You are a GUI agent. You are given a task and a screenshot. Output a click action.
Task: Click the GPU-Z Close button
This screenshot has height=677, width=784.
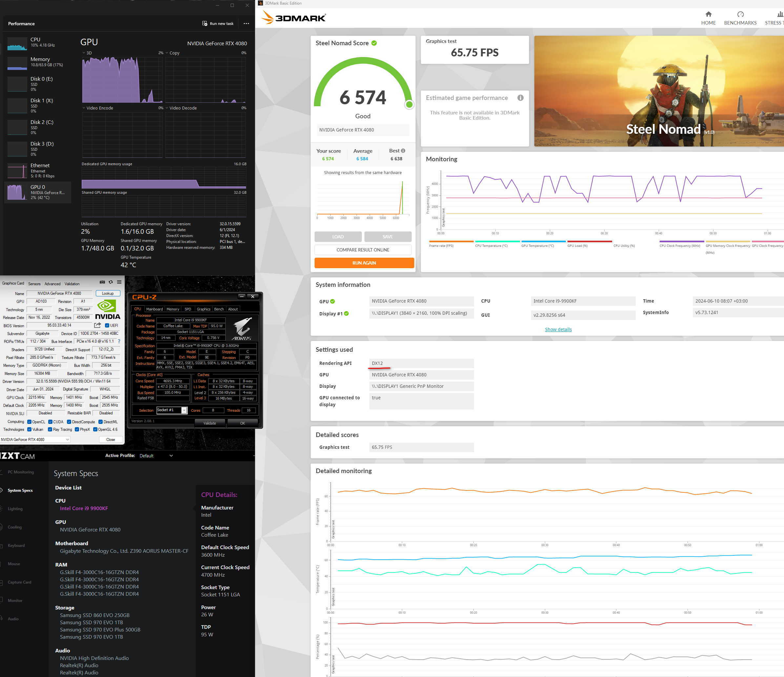point(111,440)
